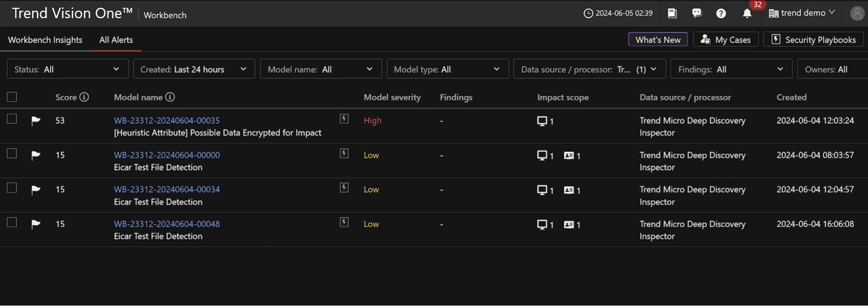Screen dimensions: 868x308
Task: Click flag icon for alert WB-23312-20240604-00035
Action: click(x=36, y=120)
